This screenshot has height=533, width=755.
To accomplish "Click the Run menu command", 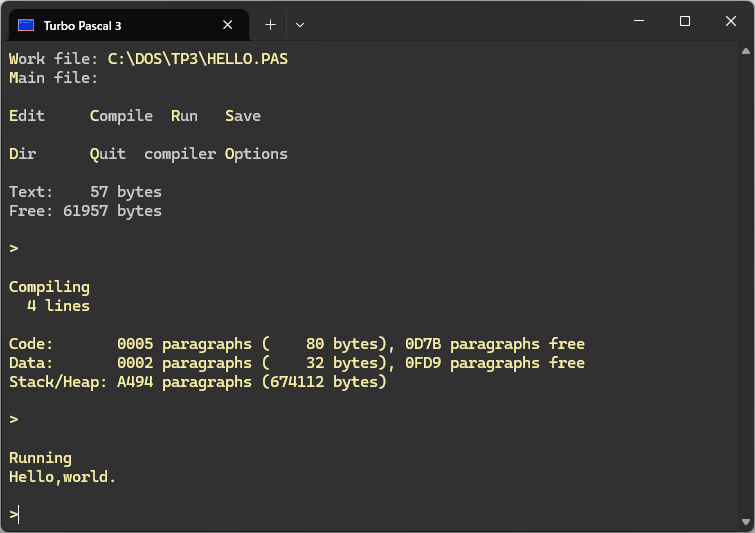I will 184,116.
